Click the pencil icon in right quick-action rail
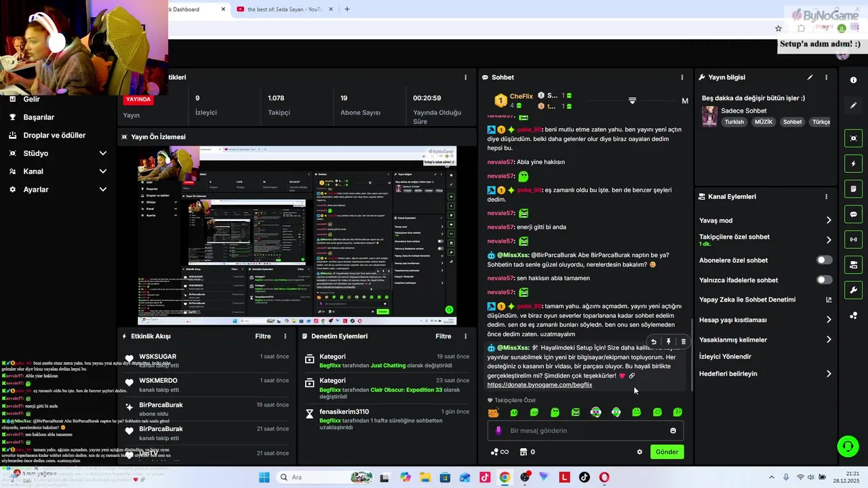The image size is (868, 488). (x=853, y=106)
